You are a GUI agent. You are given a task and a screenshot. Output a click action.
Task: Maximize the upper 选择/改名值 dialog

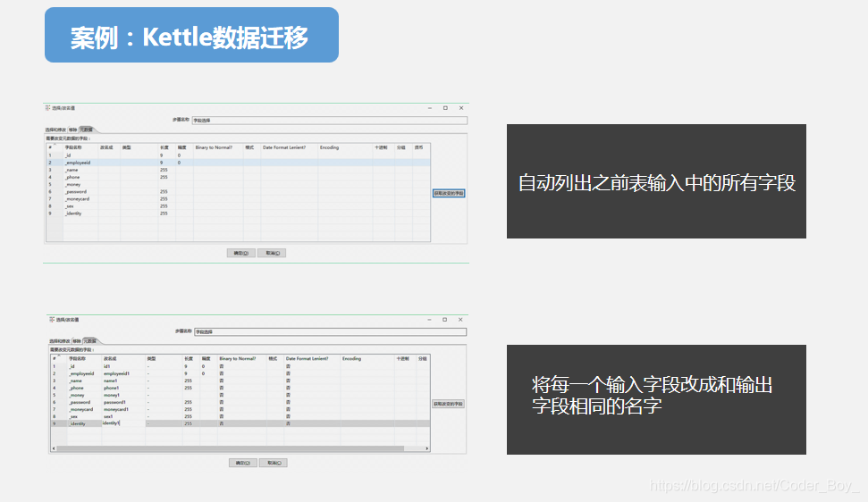pyautogui.click(x=445, y=108)
